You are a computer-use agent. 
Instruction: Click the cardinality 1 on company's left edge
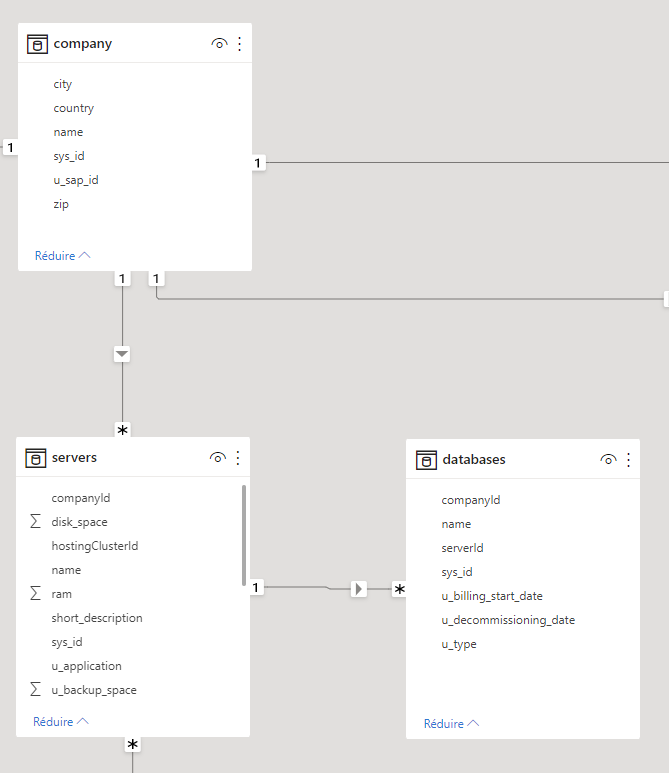pos(10,147)
